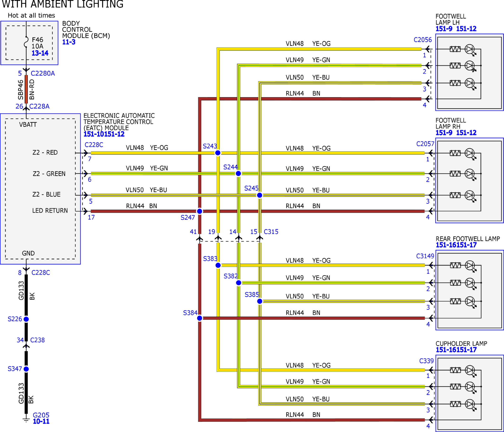
Task: Click connector label C2056
Action: coord(423,40)
